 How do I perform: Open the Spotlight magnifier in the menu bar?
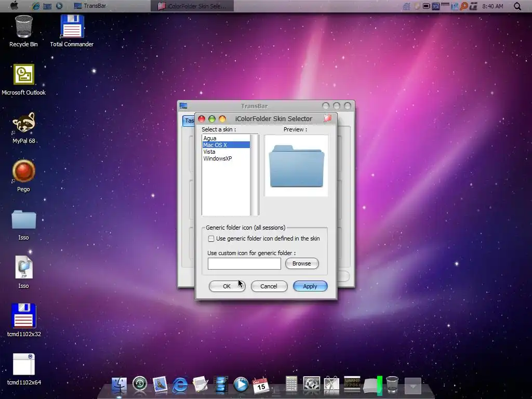click(517, 6)
